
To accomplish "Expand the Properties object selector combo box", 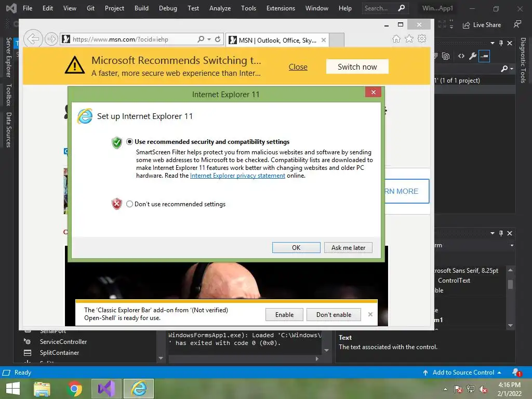I will coord(512,245).
